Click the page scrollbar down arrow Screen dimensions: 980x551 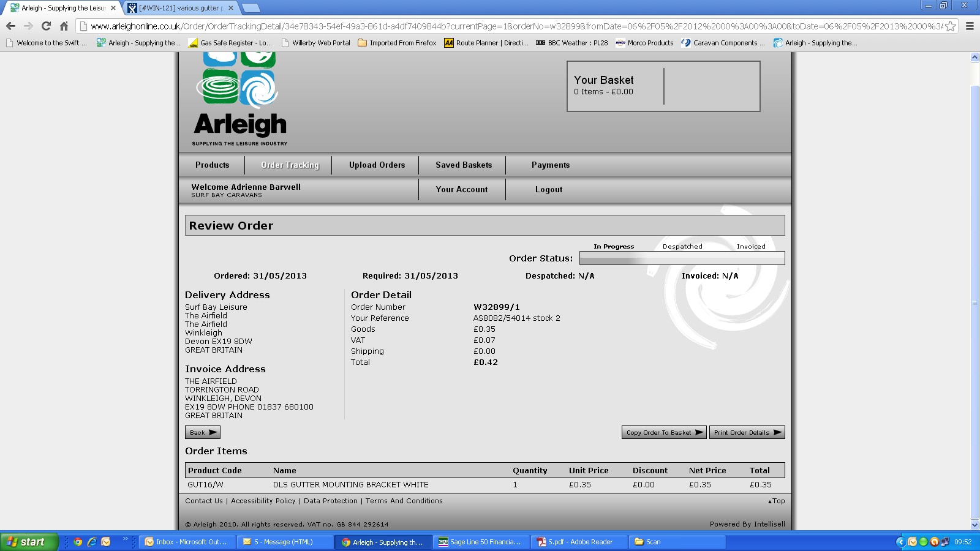click(x=974, y=525)
